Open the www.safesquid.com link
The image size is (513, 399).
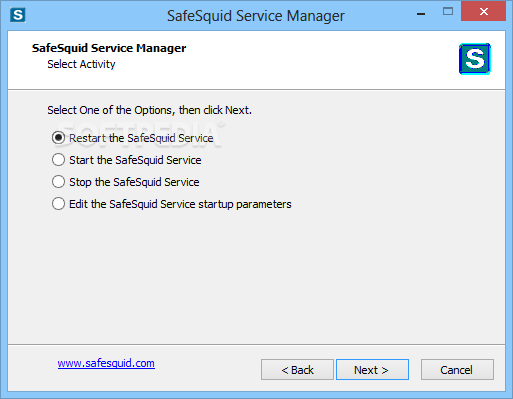[106, 363]
